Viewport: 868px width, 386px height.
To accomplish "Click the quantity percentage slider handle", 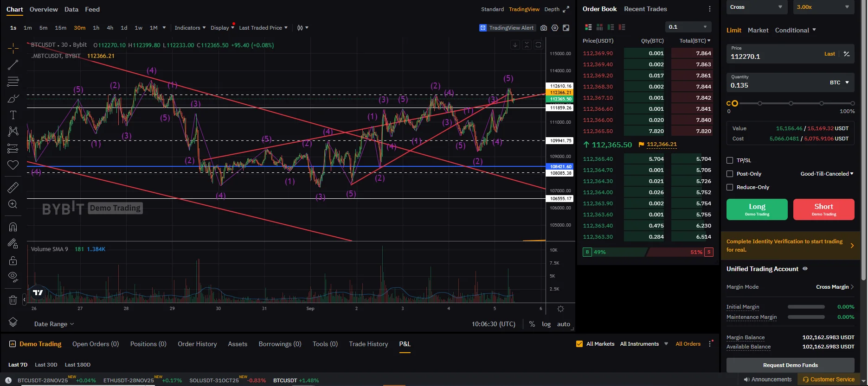I will coord(734,103).
